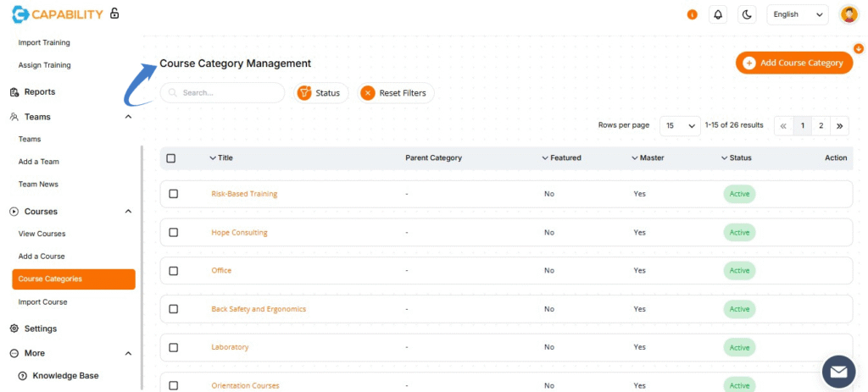Check the Office row checkbox
This screenshot has width=868, height=392.
tap(173, 271)
